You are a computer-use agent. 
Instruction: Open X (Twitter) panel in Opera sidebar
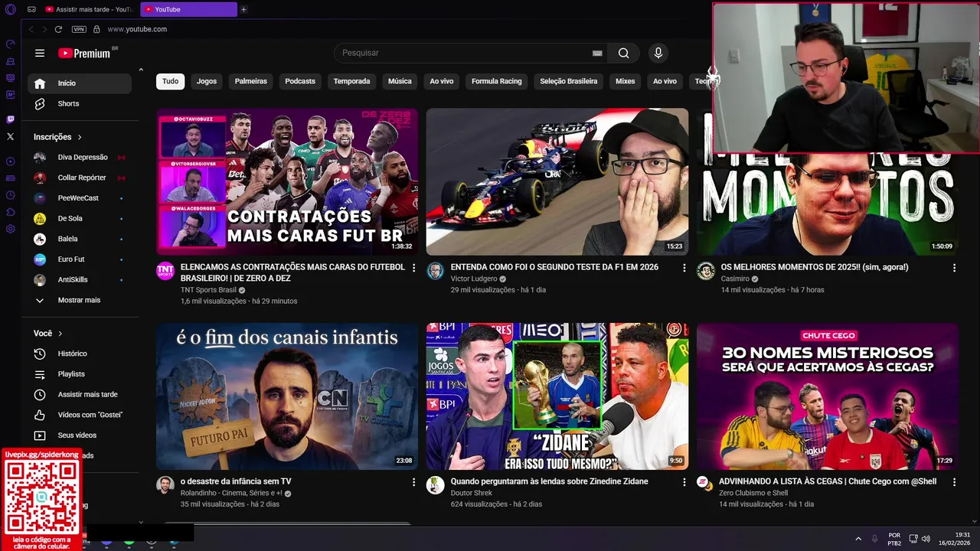tap(10, 136)
